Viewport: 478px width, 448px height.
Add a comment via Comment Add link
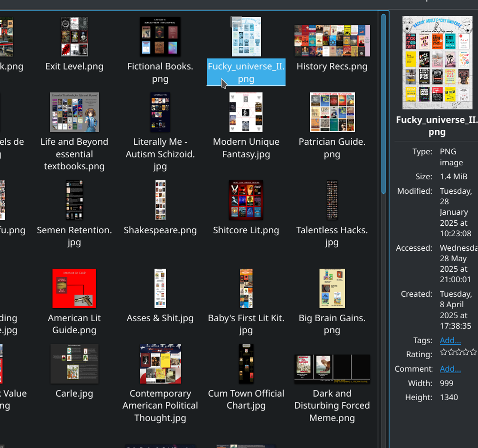450,369
